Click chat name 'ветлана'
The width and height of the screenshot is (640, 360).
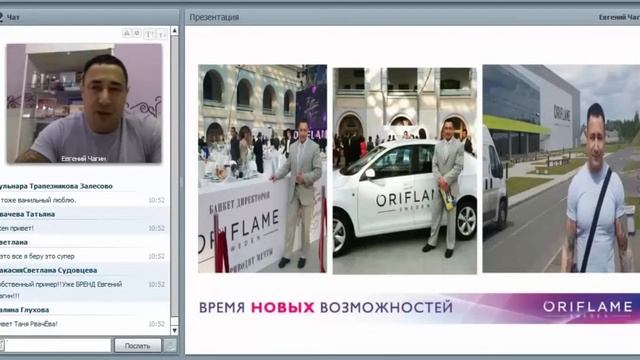14,242
